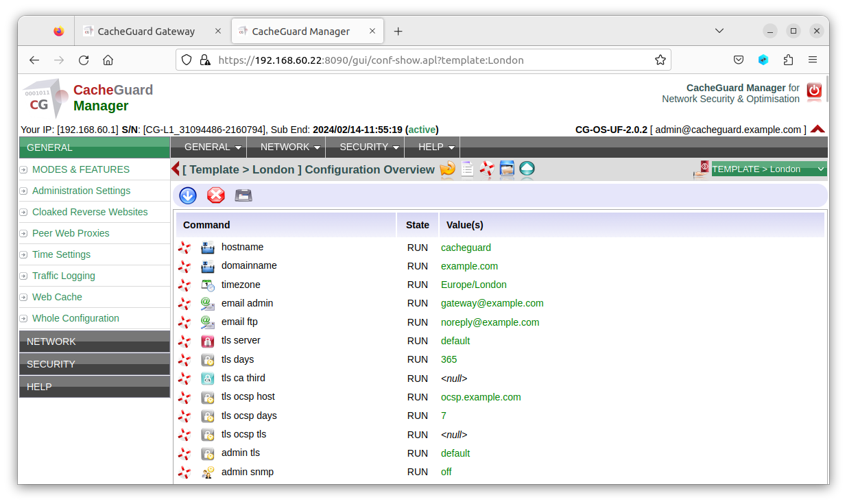Open Whole Configuration in sidebar
The height and width of the screenshot is (504, 847).
[75, 318]
